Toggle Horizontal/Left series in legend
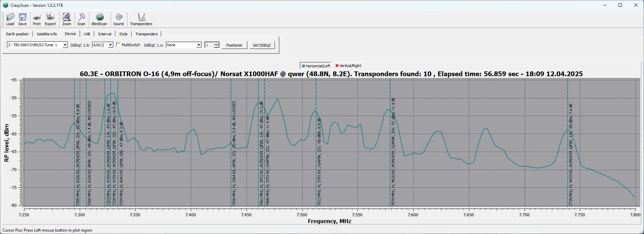 (316, 66)
